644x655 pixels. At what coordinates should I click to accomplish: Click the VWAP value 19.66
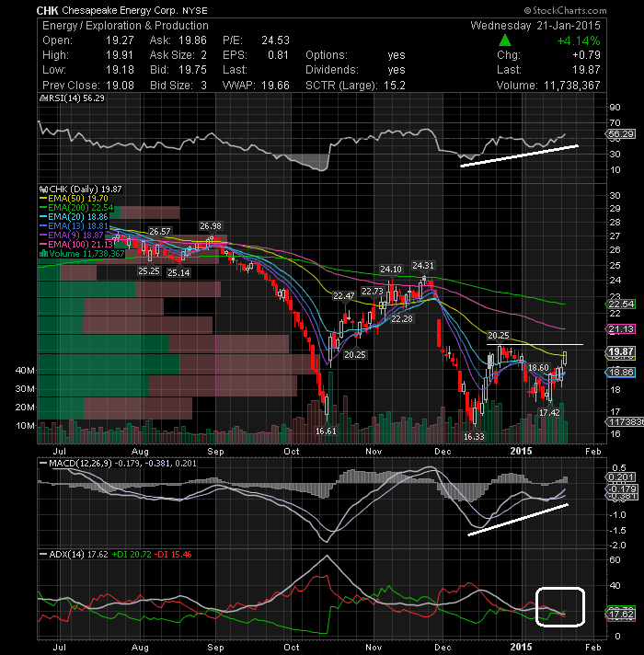[x=275, y=86]
